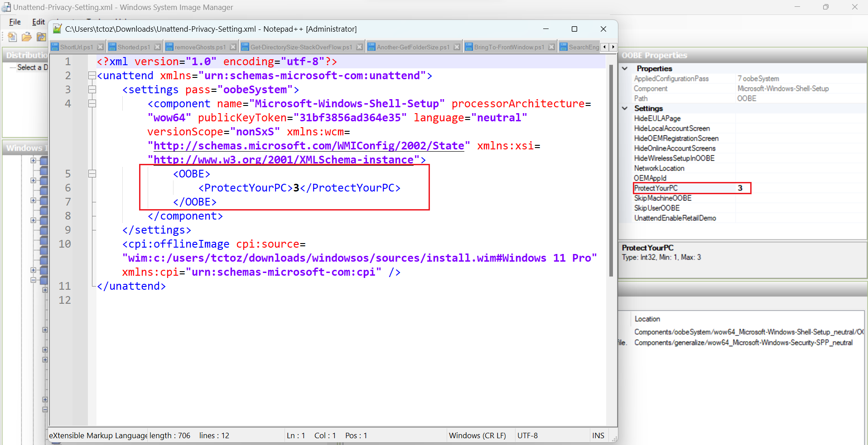868x445 pixels.
Task: Click save-state icon on Get-DirectorySize-StackOverFlow.ps1 tab
Action: [x=245, y=47]
